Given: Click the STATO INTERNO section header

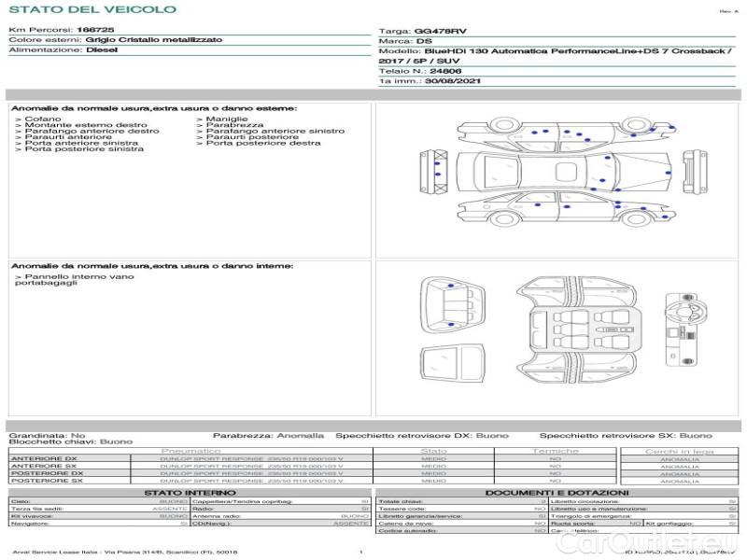Looking at the screenshot, I should [x=190, y=493].
